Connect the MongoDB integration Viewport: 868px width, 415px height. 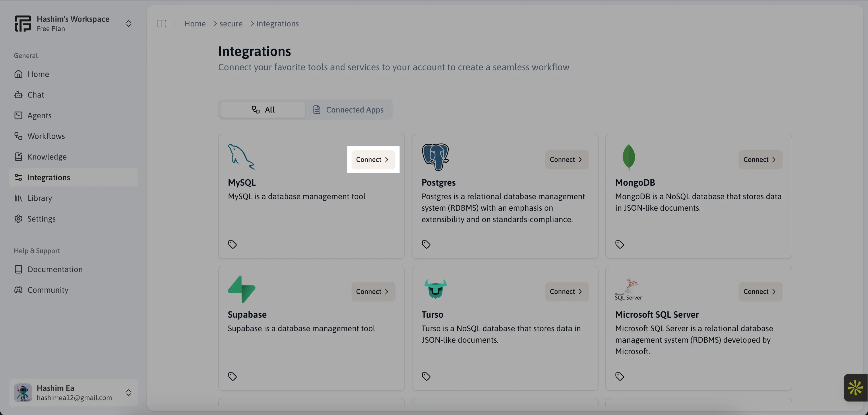coord(761,160)
